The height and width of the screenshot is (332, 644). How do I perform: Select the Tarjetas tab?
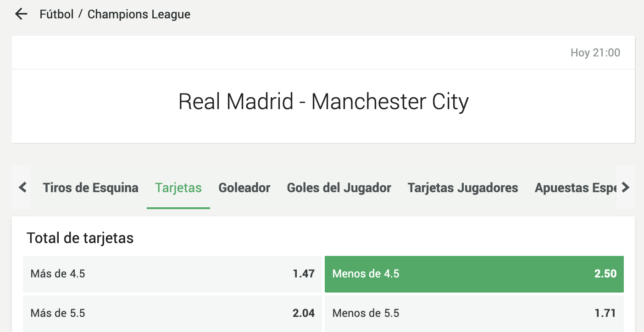(x=178, y=188)
